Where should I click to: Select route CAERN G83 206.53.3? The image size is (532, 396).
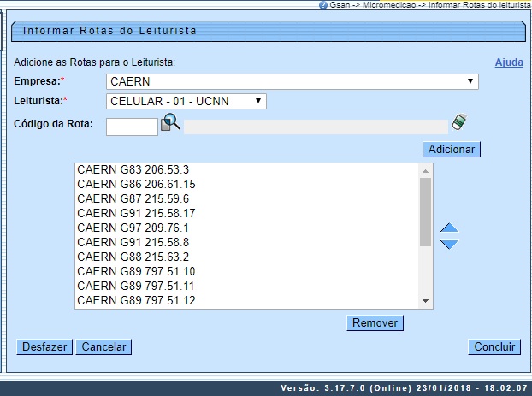133,169
